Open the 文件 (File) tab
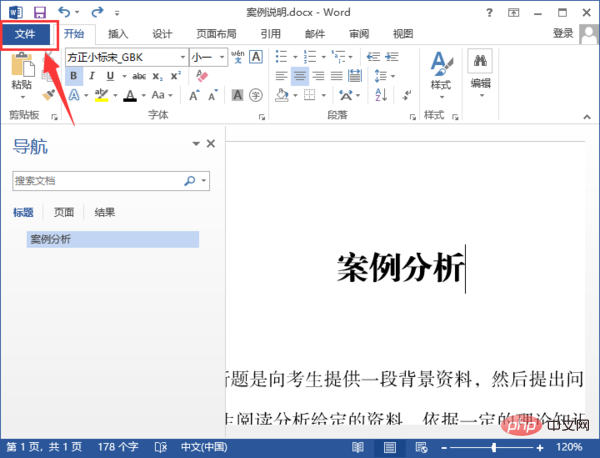The height and width of the screenshot is (458, 600). tap(25, 33)
